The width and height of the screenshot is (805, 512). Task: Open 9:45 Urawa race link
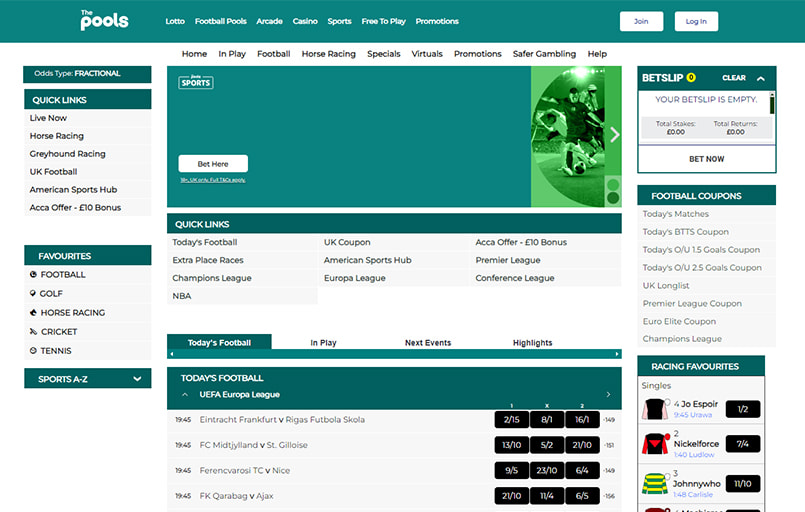pyautogui.click(x=693, y=415)
